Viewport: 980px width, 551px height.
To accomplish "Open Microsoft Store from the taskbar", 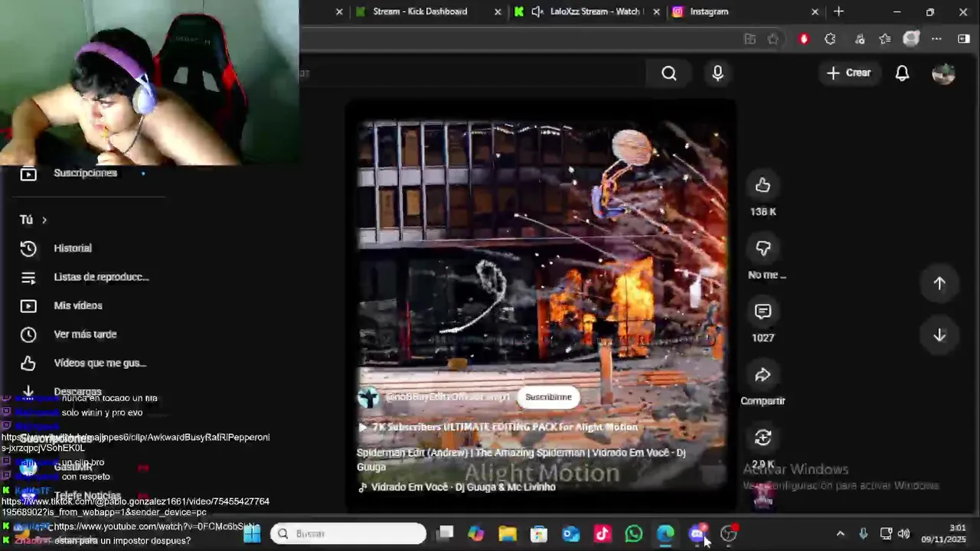I will point(539,533).
